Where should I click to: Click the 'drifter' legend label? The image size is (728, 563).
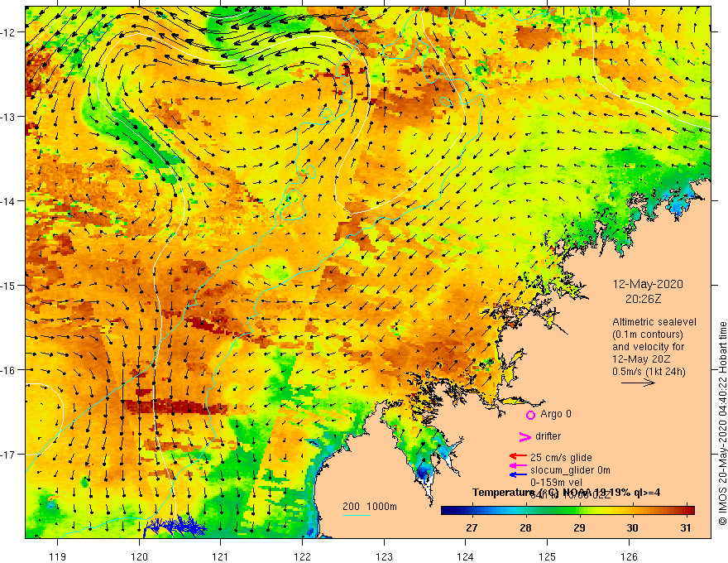[x=548, y=436]
